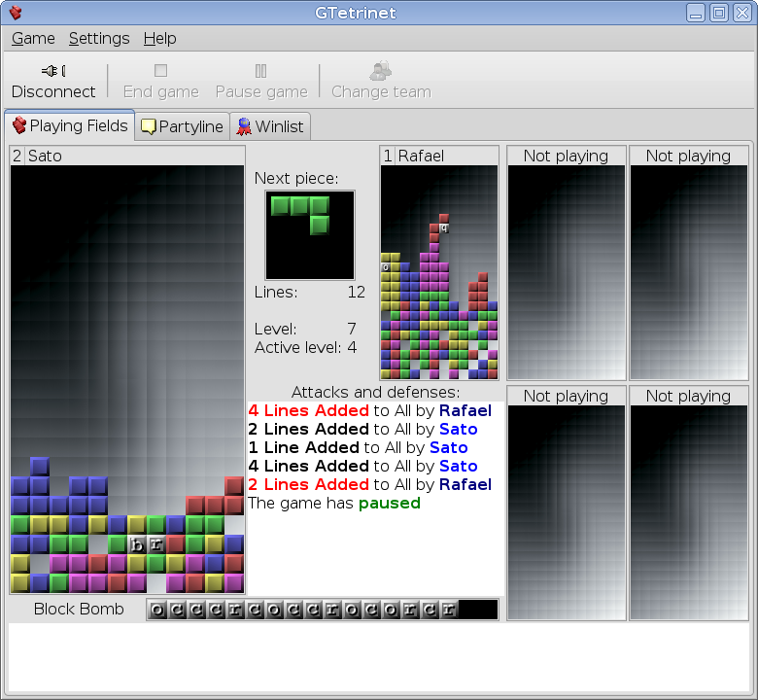Open the Settings menu

click(x=99, y=38)
